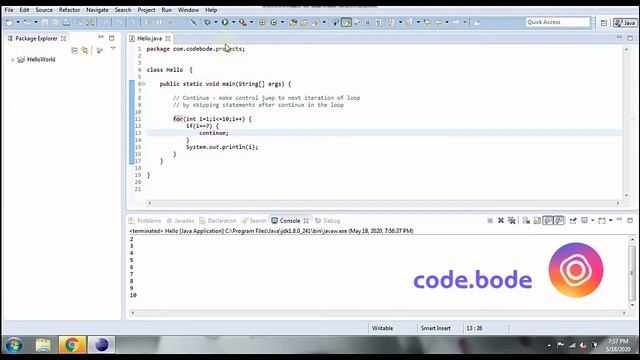Click Remove All Terminated Launches icon
This screenshot has height=360, width=640.
point(511,220)
